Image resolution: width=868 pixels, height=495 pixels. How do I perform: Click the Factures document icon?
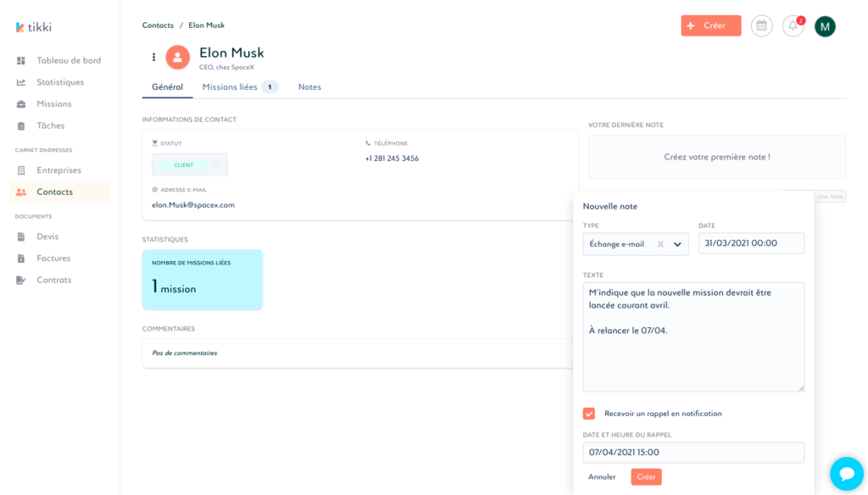[x=21, y=258]
